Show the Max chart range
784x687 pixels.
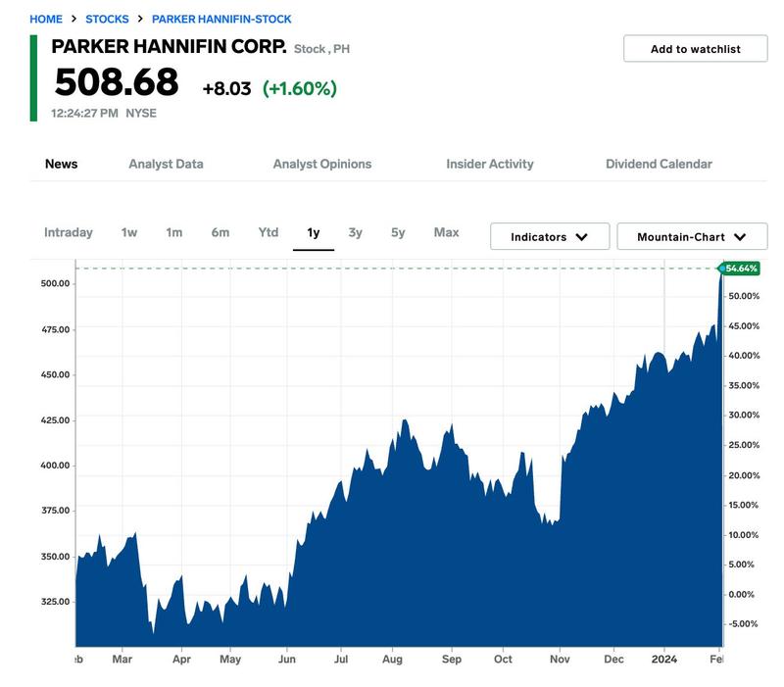tap(446, 232)
